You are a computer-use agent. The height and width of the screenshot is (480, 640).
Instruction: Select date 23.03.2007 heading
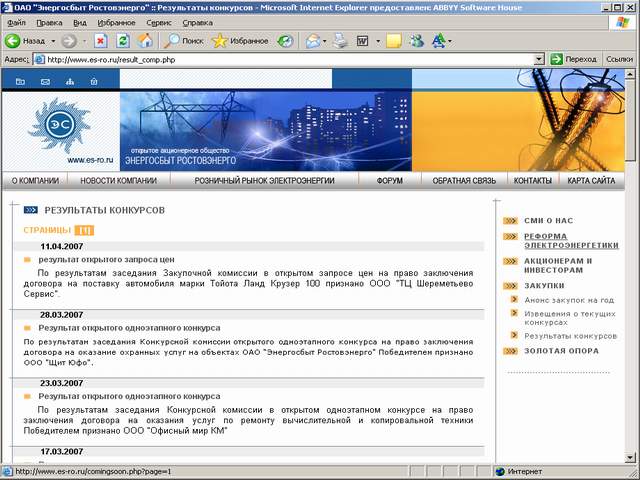[x=62, y=383]
